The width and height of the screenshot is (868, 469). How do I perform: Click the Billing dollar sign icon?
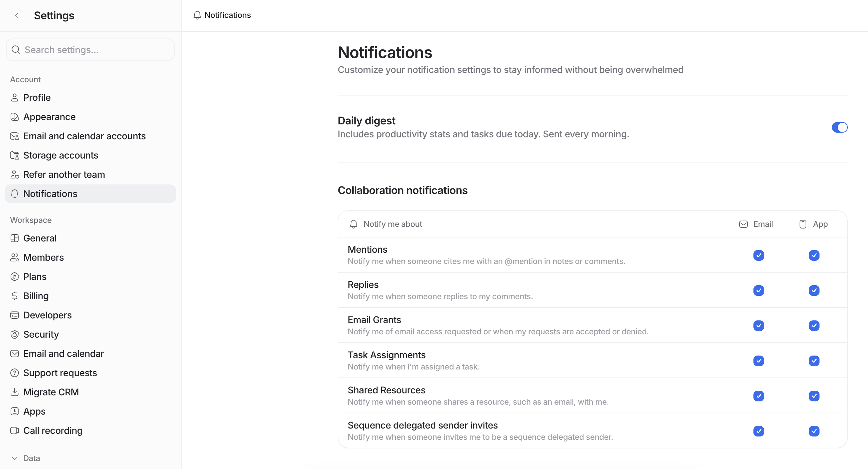click(x=14, y=296)
